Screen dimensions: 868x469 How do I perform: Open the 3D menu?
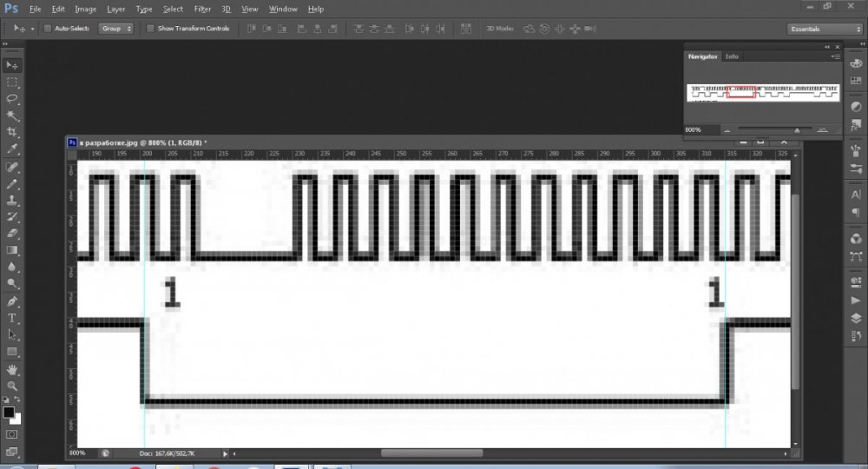[x=226, y=9]
